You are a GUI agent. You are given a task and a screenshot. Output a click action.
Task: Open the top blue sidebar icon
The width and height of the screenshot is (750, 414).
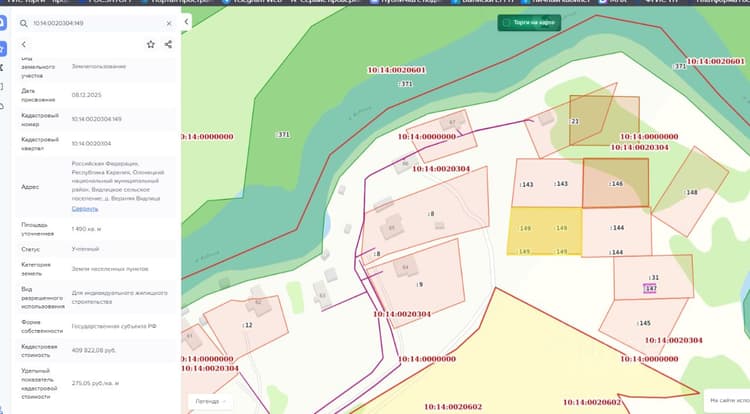pos(2,22)
